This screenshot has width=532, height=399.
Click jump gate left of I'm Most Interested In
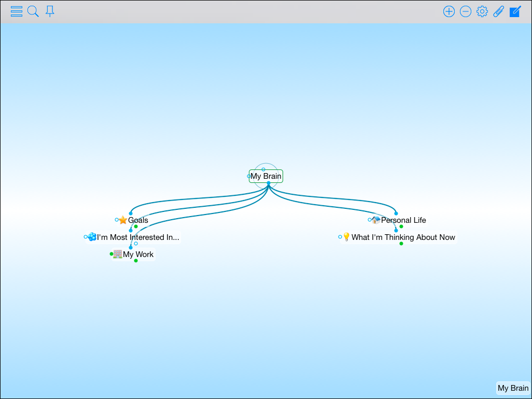(86, 237)
